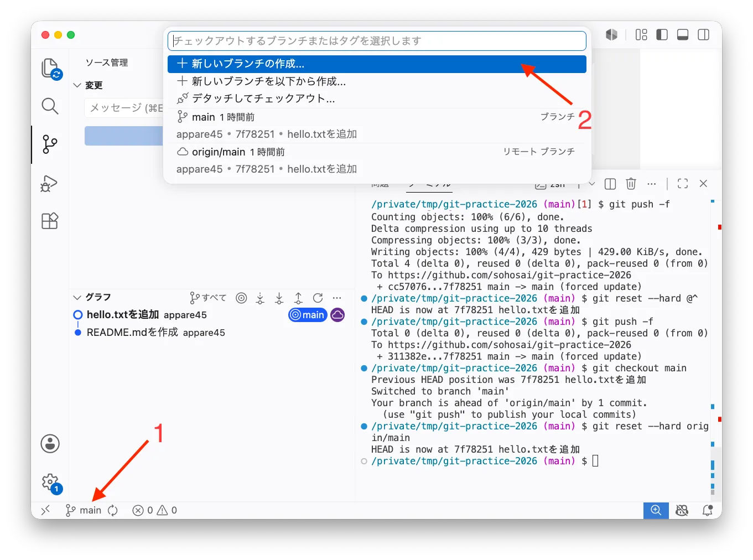Select デタッチしてチェックアウト... option

coord(377,98)
